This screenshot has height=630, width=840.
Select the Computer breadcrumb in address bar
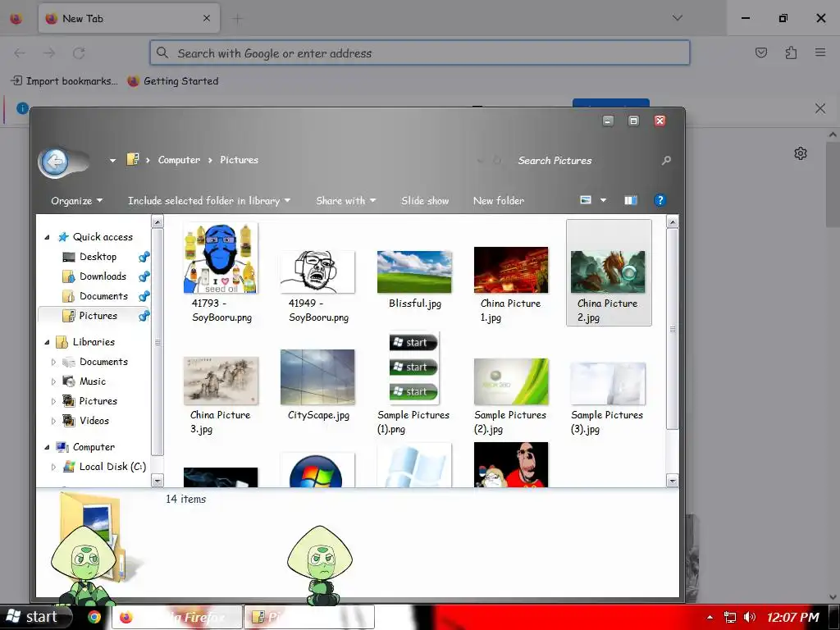coord(179,160)
